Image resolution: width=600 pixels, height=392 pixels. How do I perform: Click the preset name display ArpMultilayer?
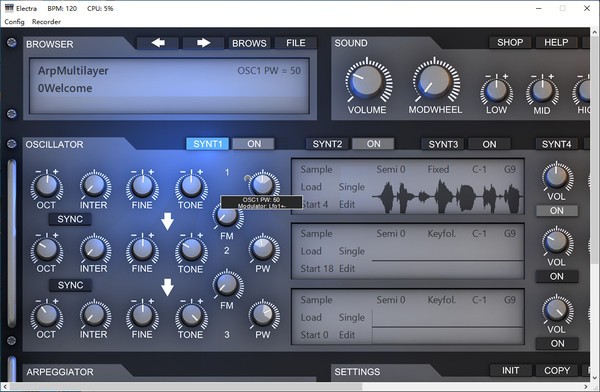(73, 70)
